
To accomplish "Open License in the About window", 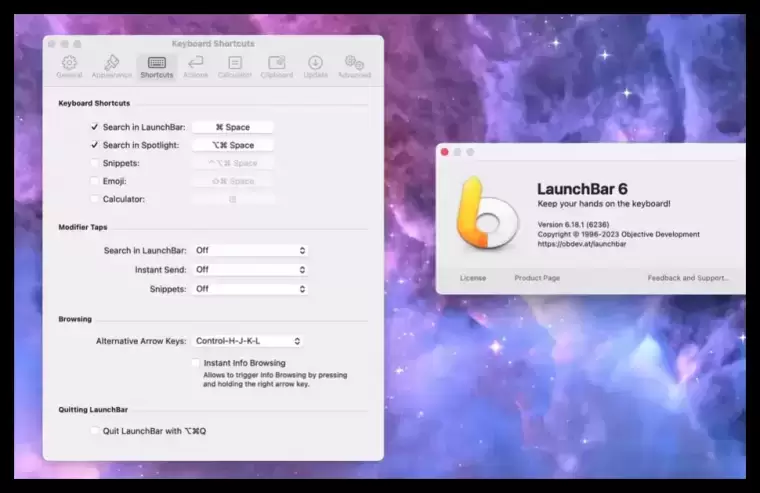I will tap(473, 278).
